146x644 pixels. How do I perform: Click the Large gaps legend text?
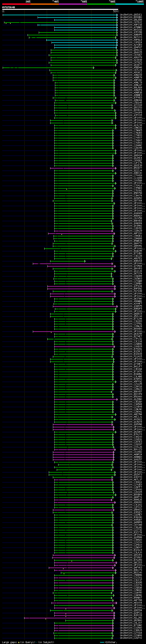pyautogui.click(x=28, y=642)
